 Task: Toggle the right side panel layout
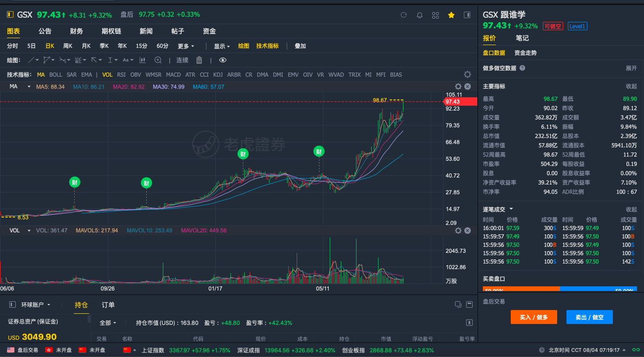point(467,15)
